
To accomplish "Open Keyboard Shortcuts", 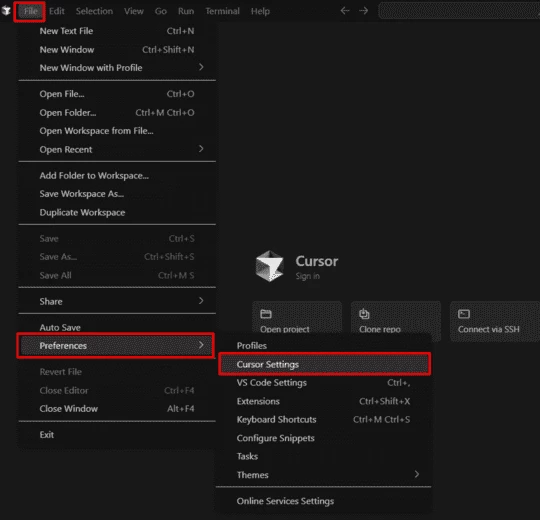I will (x=324, y=419).
